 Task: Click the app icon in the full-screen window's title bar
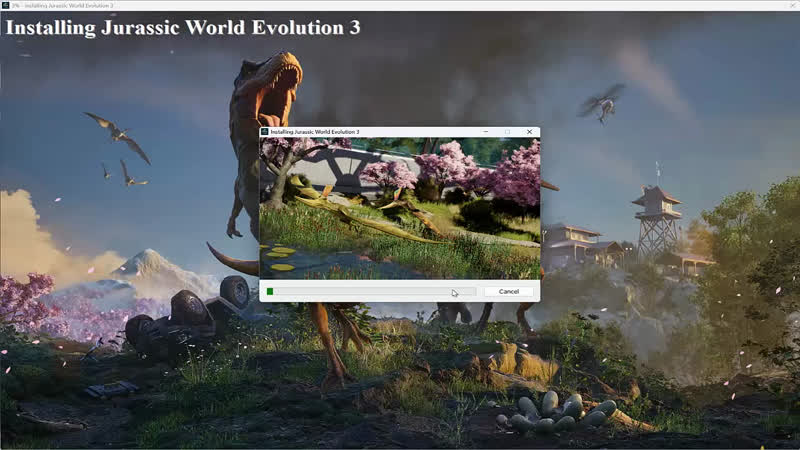(5, 5)
